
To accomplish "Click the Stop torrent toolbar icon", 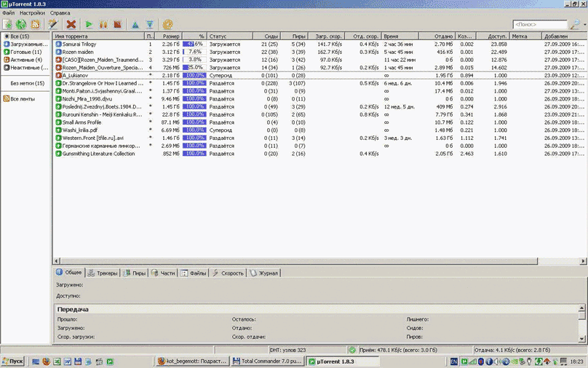I will pyautogui.click(x=117, y=24).
